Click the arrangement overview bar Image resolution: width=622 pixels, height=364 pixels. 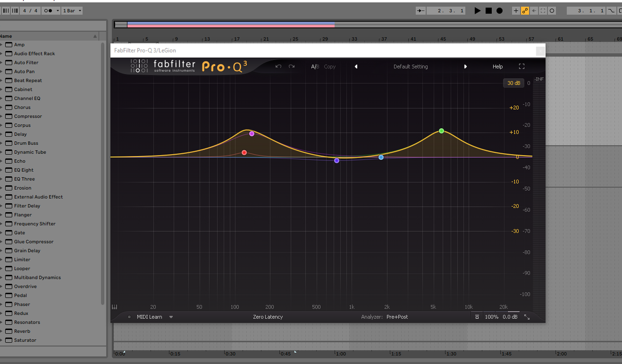click(367, 25)
